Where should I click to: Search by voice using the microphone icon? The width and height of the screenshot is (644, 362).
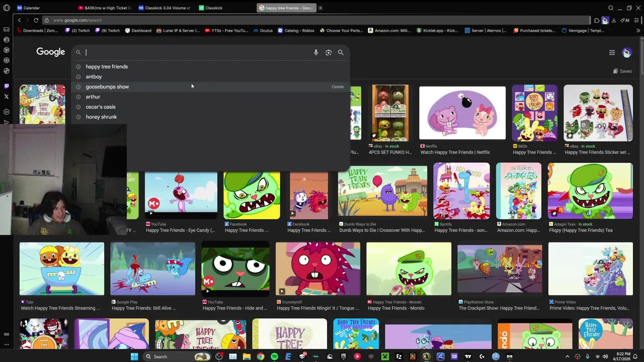pos(316,52)
